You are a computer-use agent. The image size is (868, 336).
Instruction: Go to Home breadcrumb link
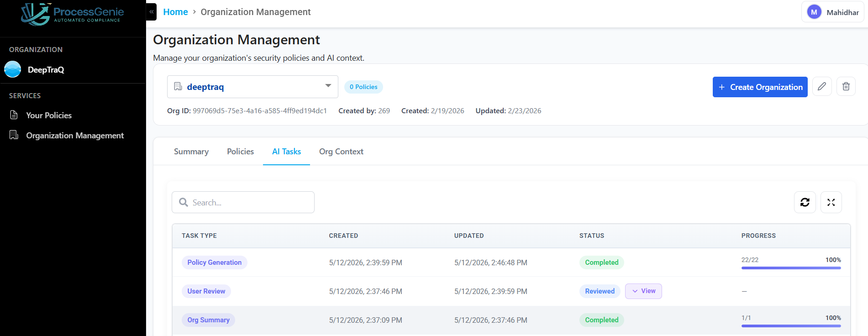(x=175, y=12)
